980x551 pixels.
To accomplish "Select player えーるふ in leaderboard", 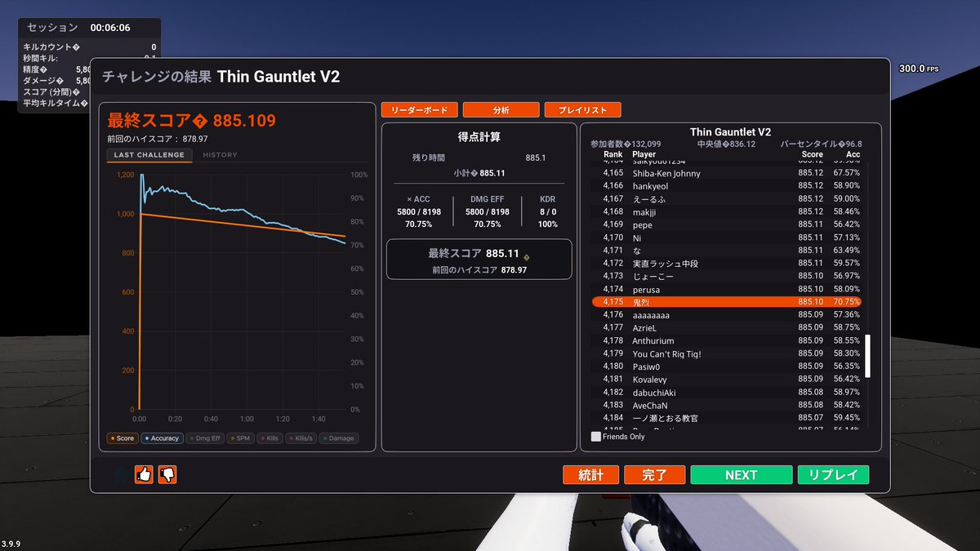I will tap(727, 199).
